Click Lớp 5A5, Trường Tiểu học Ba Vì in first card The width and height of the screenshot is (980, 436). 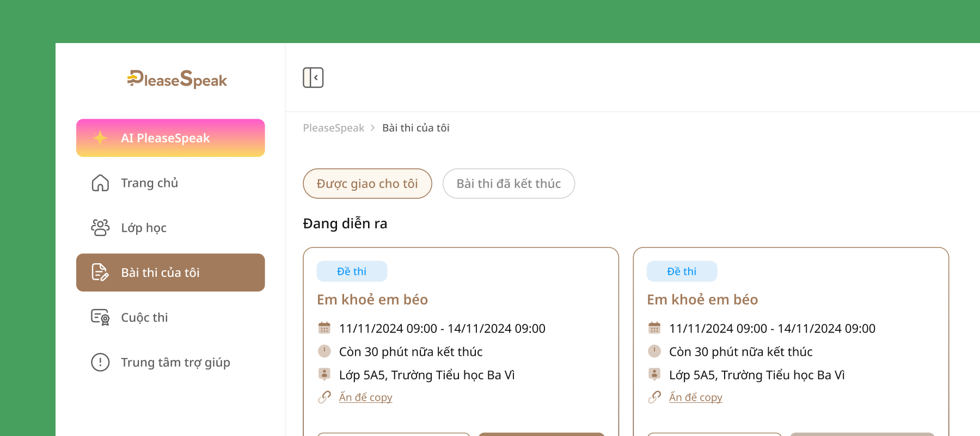[427, 375]
